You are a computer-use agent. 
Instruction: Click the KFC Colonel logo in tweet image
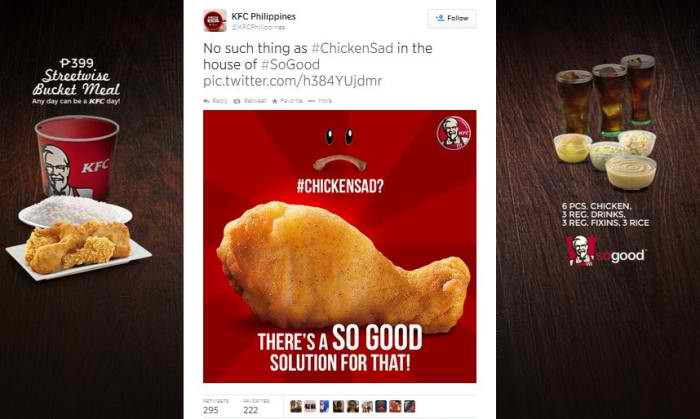click(x=454, y=133)
